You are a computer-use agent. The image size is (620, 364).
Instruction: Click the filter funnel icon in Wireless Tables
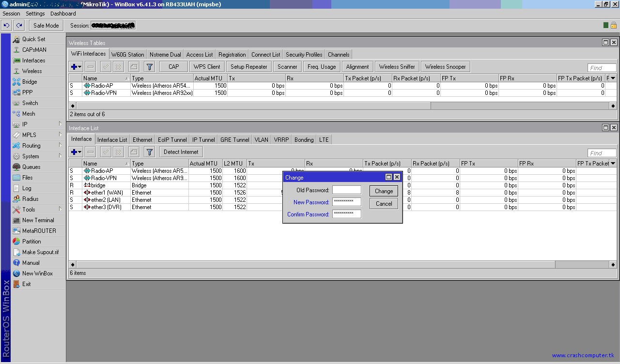[x=150, y=67]
